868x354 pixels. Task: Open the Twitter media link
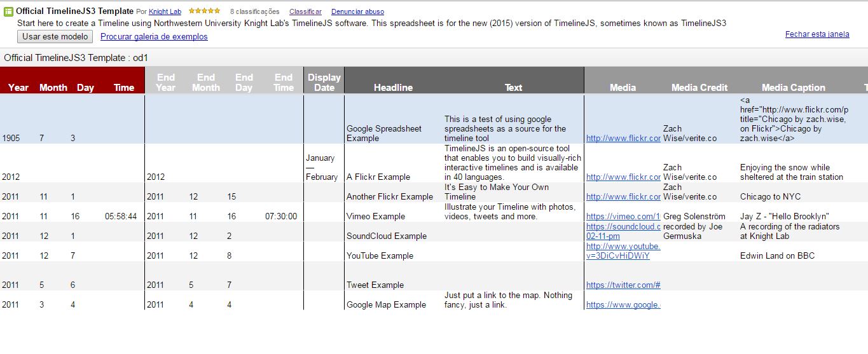(x=623, y=285)
